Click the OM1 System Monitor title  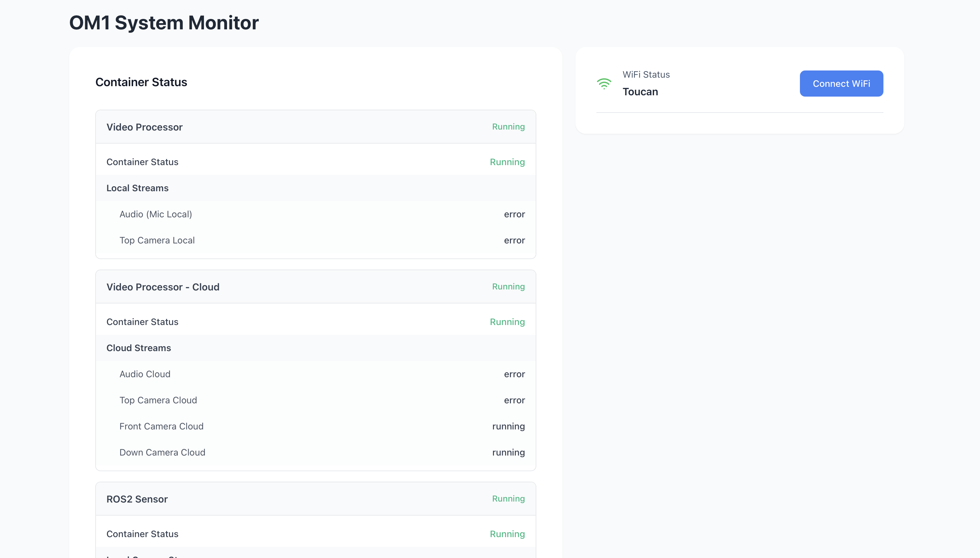coord(164,23)
